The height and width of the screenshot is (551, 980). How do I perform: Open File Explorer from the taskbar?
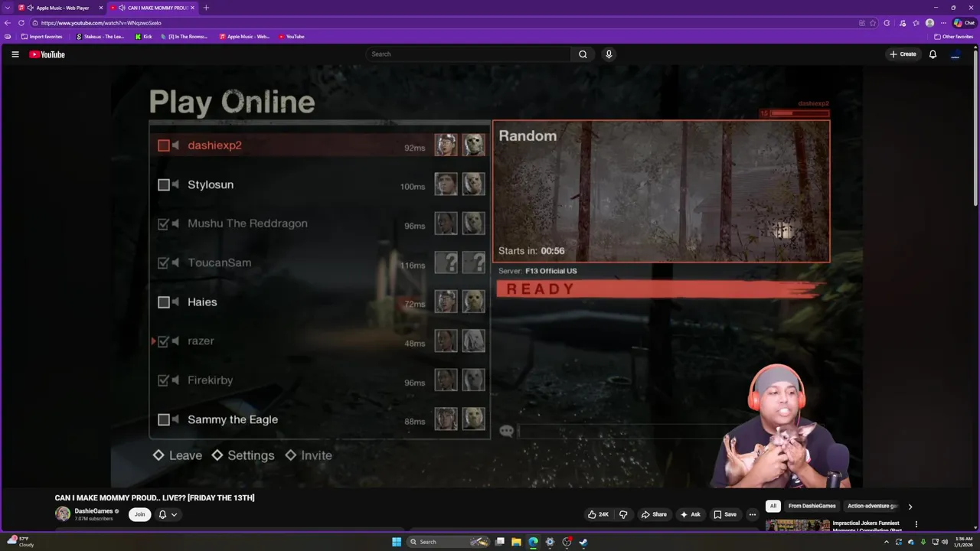516,542
